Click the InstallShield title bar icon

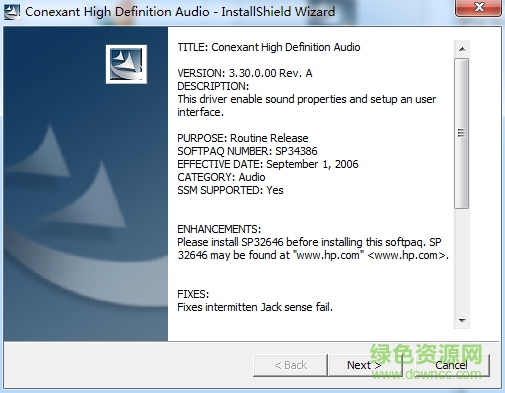point(12,12)
